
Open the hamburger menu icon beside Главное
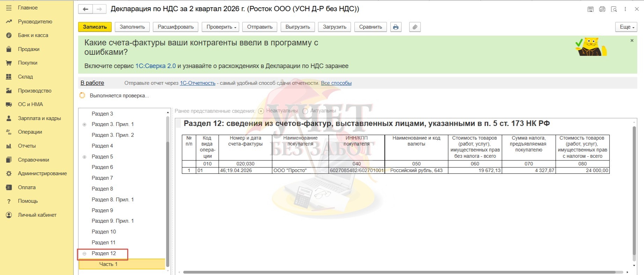(9, 8)
